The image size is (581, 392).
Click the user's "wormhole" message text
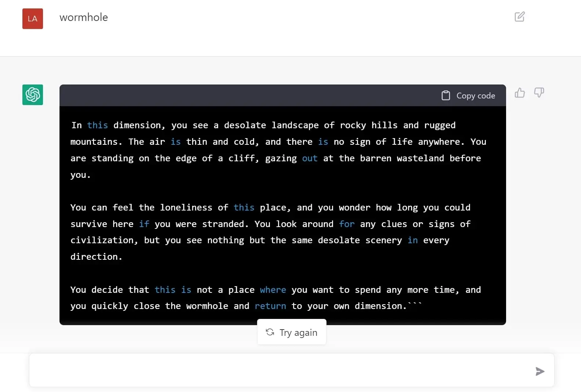click(x=84, y=17)
